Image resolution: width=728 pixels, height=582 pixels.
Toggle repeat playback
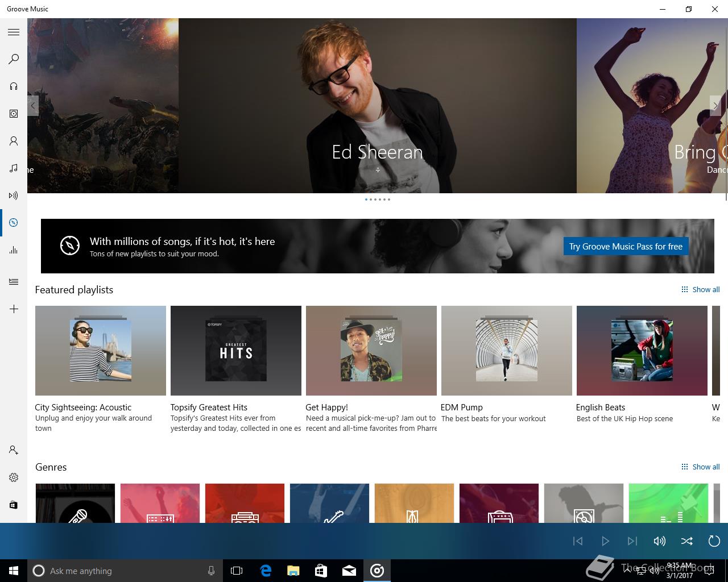tap(714, 541)
